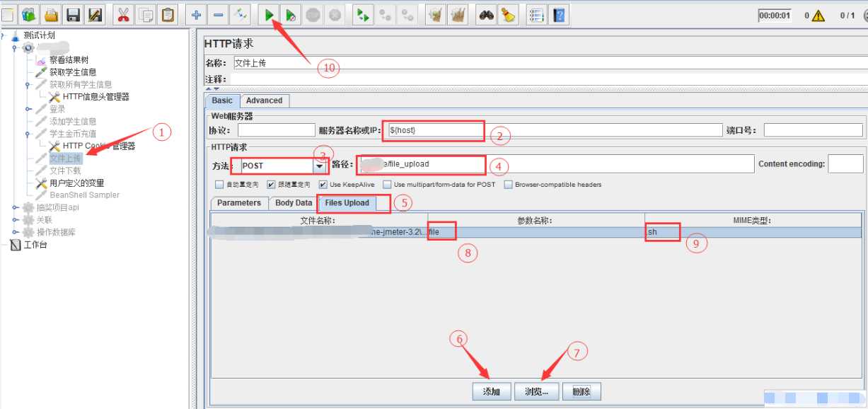The height and width of the screenshot is (409, 868).
Task: Click the grey Shutdown icon
Action: click(x=335, y=14)
